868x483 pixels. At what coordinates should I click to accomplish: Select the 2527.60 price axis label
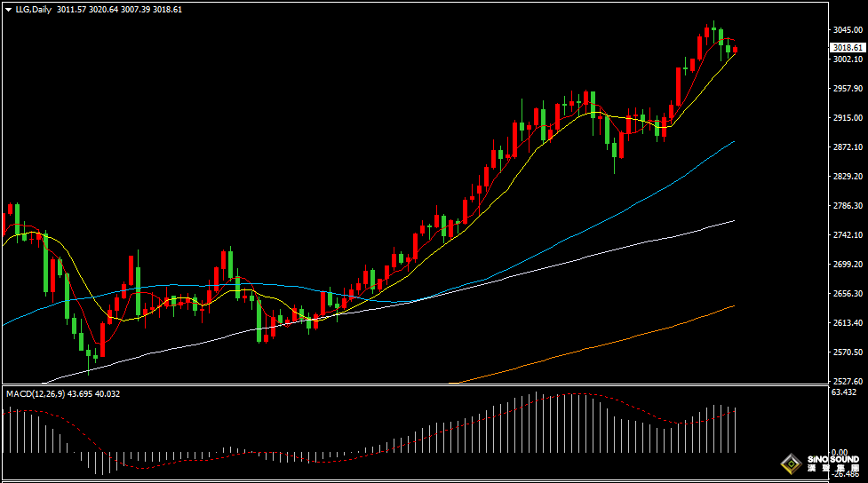point(848,381)
